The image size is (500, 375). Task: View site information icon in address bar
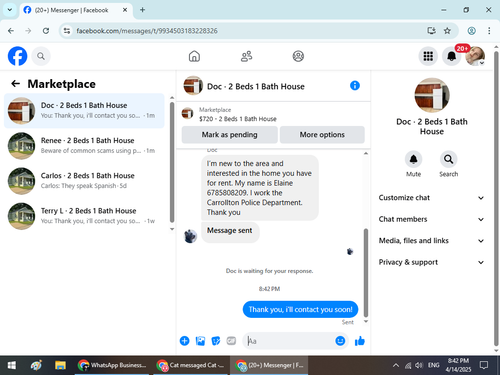click(x=67, y=31)
